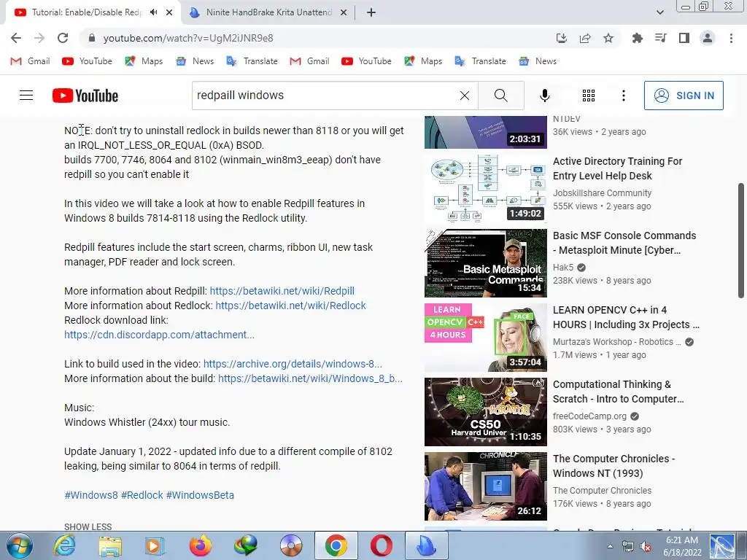The image size is (747, 560).
Task: Switch to the Ninite HandBrake Krita tab
Action: coord(268,12)
